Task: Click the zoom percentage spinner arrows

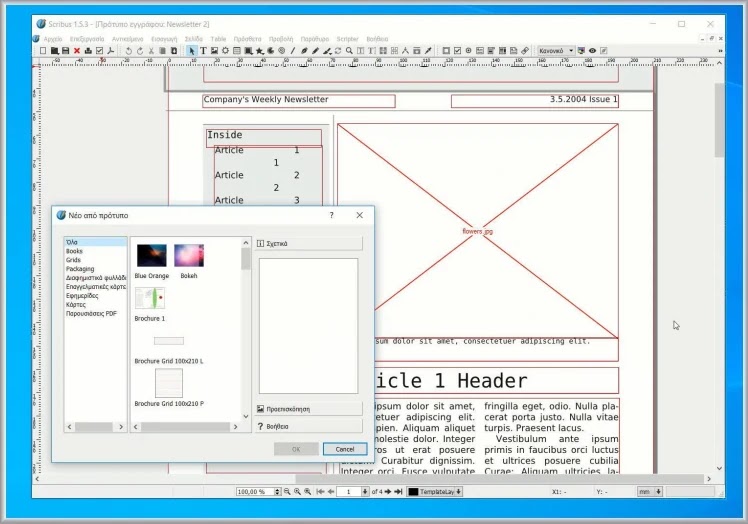Action: (x=277, y=492)
